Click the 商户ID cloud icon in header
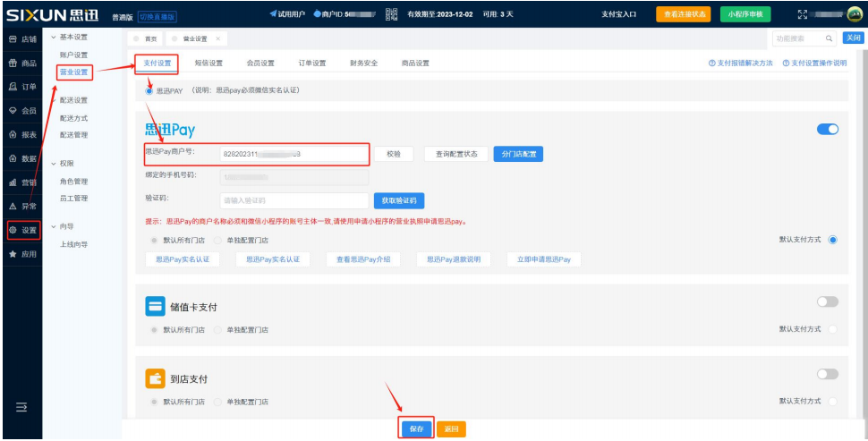This screenshot has height=441, width=868. click(x=317, y=13)
